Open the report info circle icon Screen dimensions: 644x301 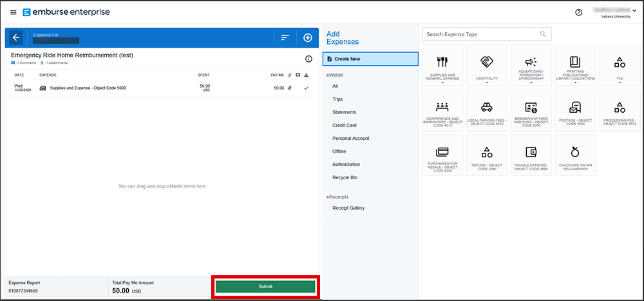click(308, 59)
